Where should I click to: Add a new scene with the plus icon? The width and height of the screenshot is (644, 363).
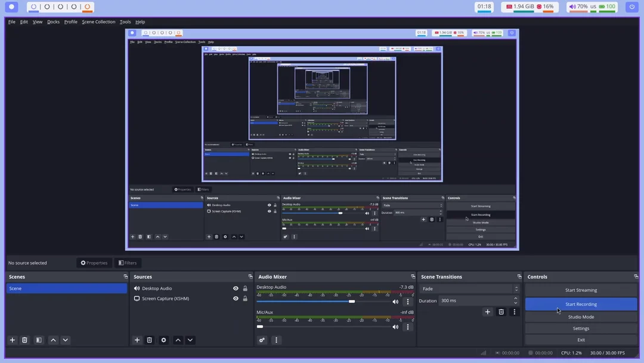point(13,340)
